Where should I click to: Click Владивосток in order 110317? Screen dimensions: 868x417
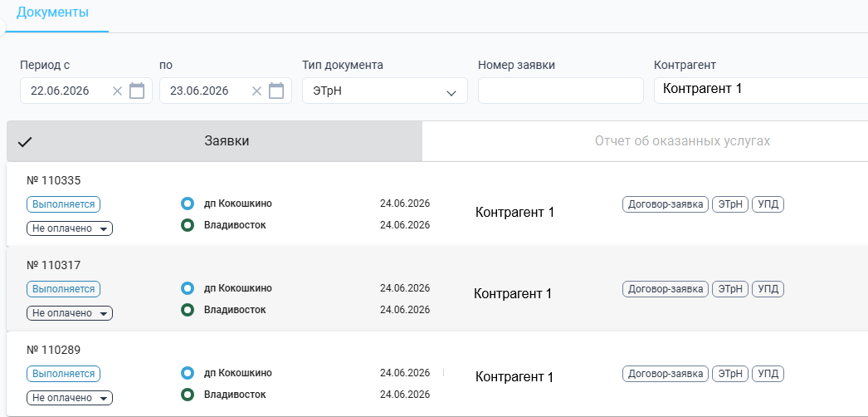(x=235, y=310)
